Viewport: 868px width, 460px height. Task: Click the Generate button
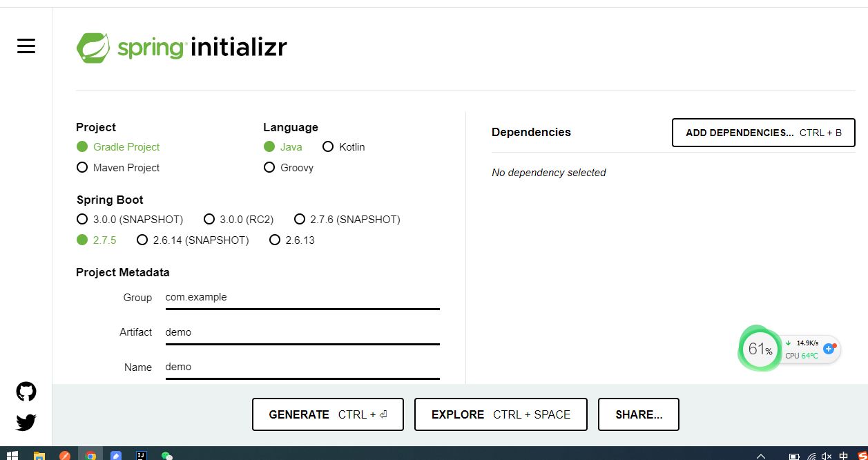coord(328,414)
